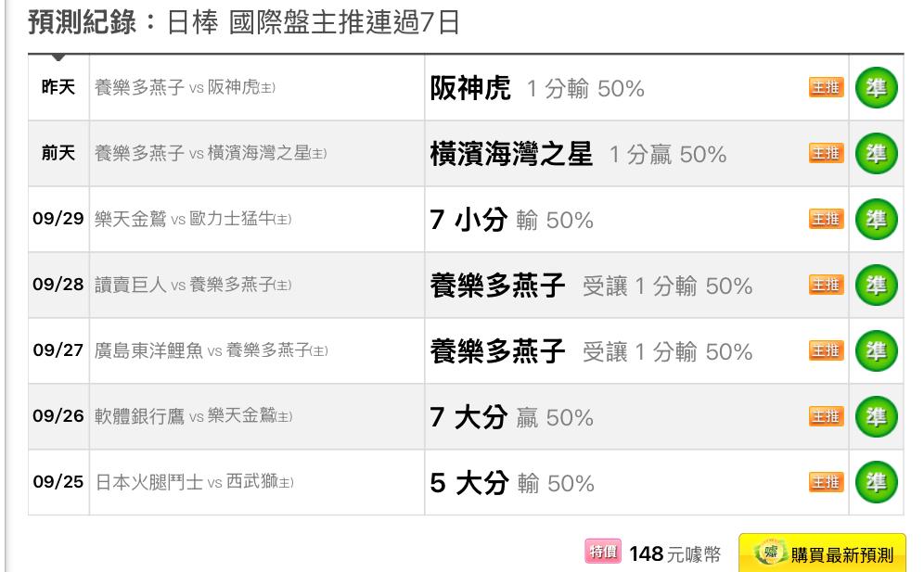The image size is (924, 572).
Task: Click the 主推 tag in 09/28 row
Action: pos(827,286)
